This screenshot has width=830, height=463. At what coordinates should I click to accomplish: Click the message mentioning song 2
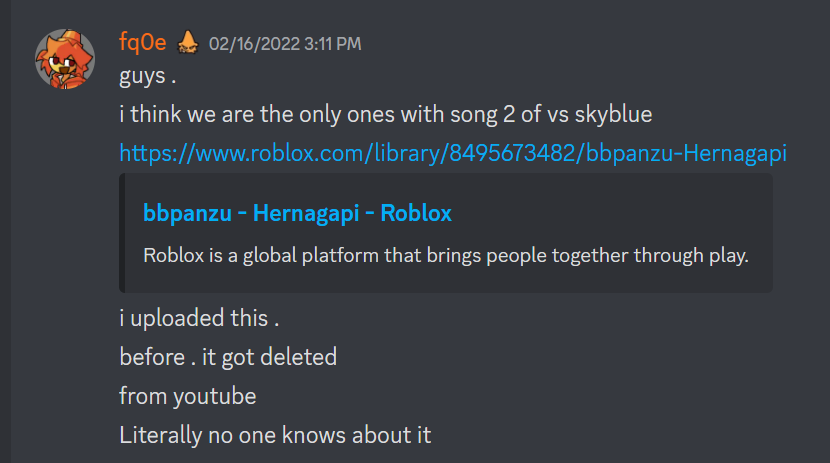[385, 115]
